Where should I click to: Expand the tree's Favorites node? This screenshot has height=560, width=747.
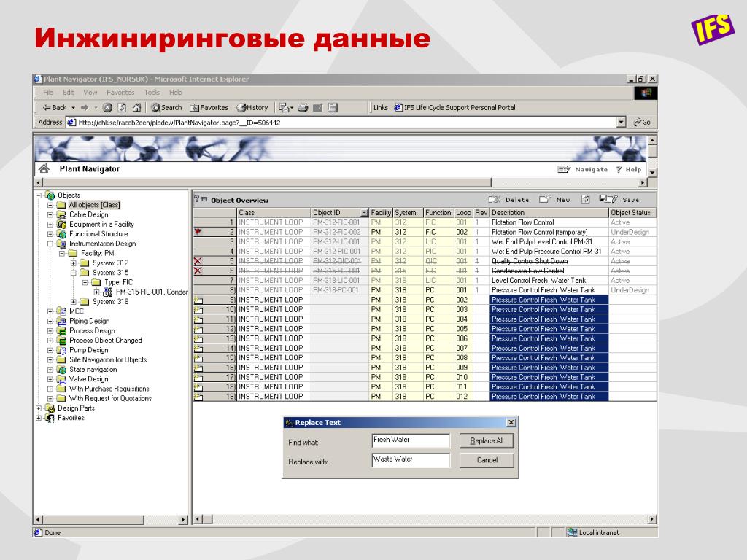pos(39,418)
